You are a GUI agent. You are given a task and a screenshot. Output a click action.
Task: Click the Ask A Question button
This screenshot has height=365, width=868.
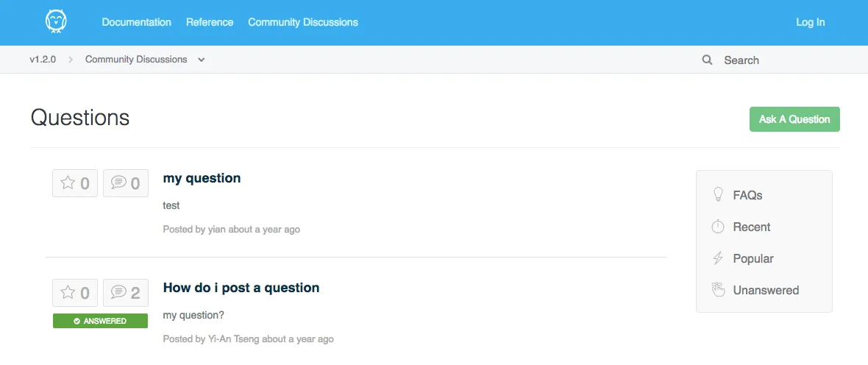tap(794, 119)
